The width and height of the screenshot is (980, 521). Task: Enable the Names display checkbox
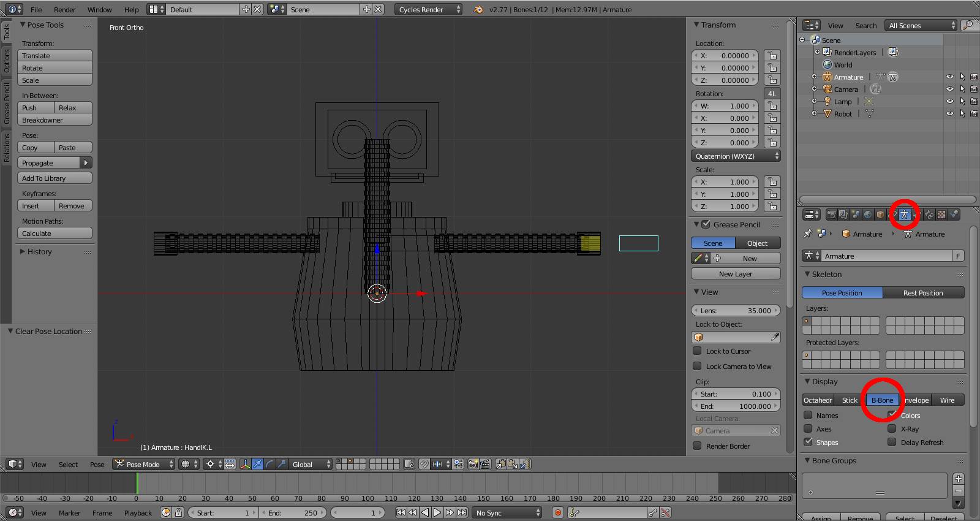click(x=809, y=416)
